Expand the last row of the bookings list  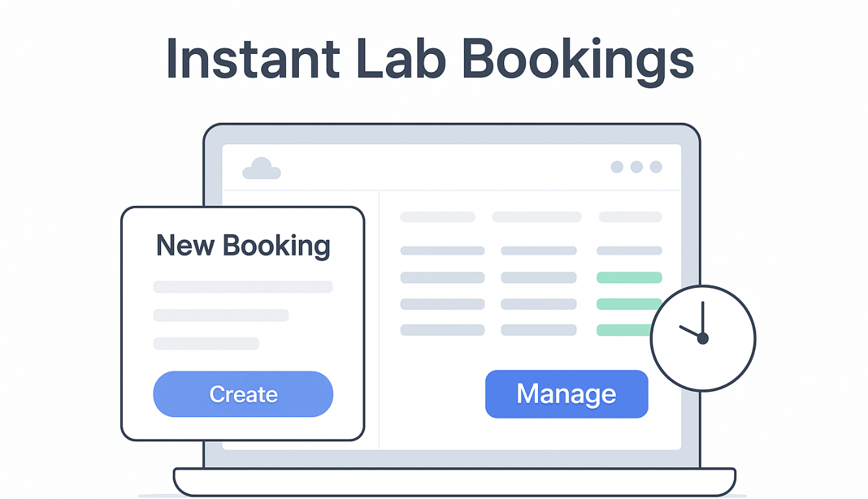(x=442, y=330)
